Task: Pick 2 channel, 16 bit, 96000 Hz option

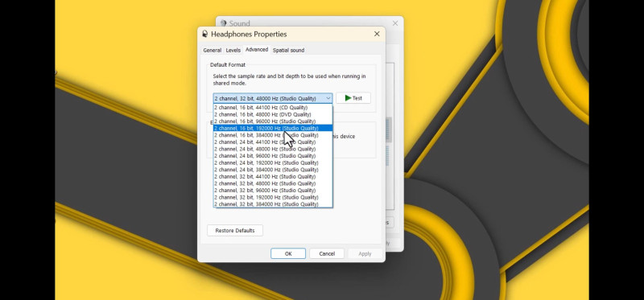Action: coord(273,121)
